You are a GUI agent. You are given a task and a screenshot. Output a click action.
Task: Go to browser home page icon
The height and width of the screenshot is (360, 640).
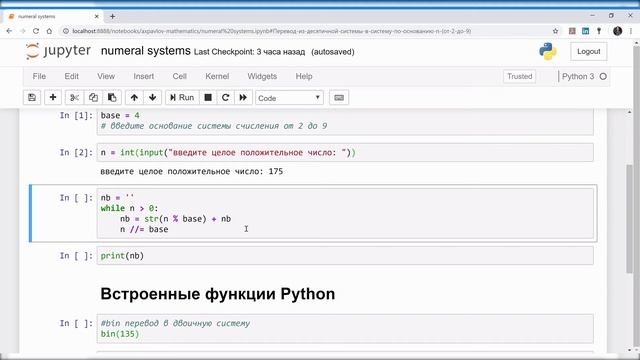[49, 31]
